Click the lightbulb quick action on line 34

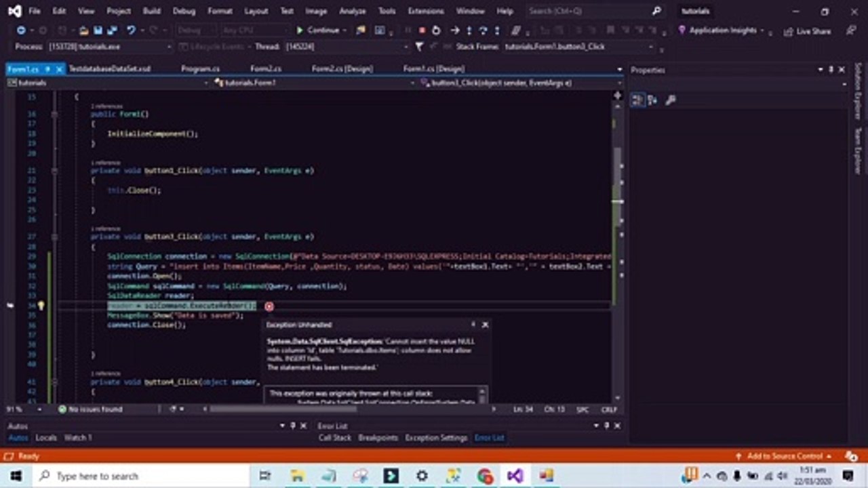[x=41, y=306]
